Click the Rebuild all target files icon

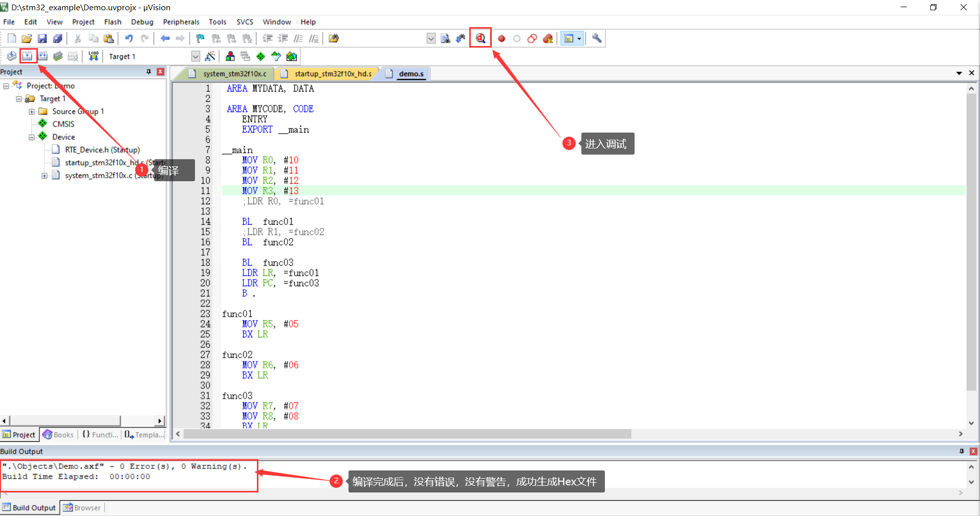click(42, 56)
